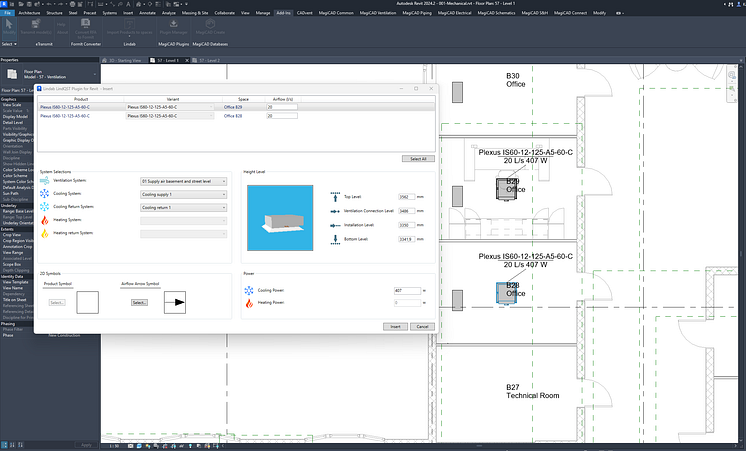Viewport: 746px width, 451px height.
Task: Click the Text tool (A) in quick access toolbar
Action: click(128, 4)
